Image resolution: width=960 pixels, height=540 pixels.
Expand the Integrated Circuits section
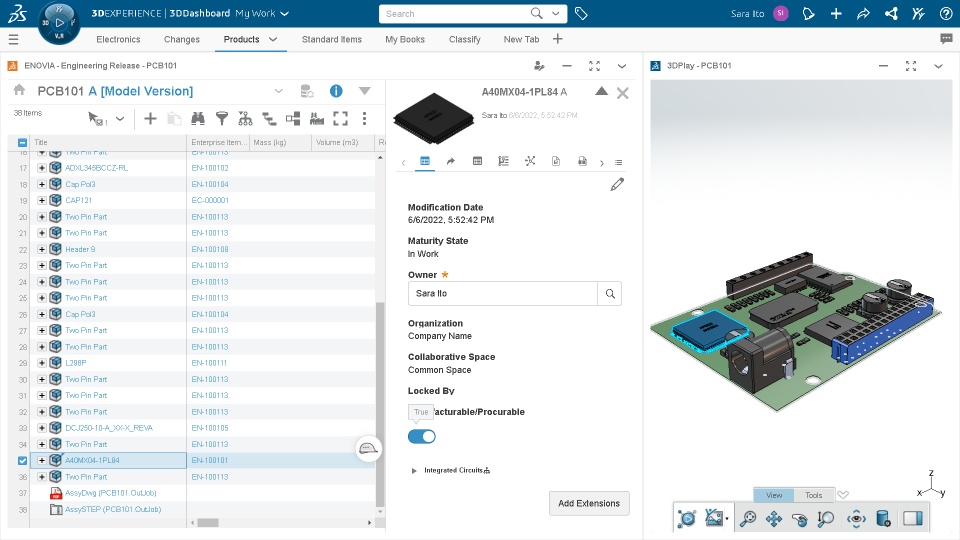[x=414, y=471]
